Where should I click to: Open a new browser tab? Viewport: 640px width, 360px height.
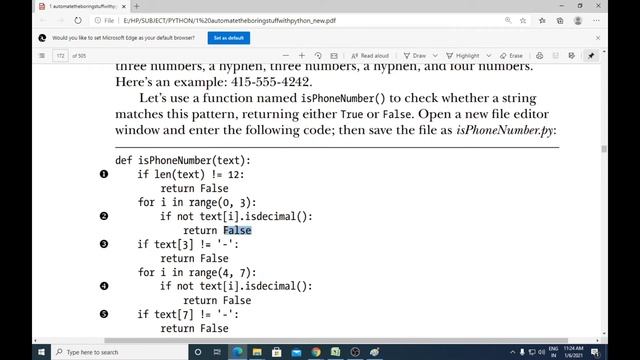pyautogui.click(x=137, y=6)
